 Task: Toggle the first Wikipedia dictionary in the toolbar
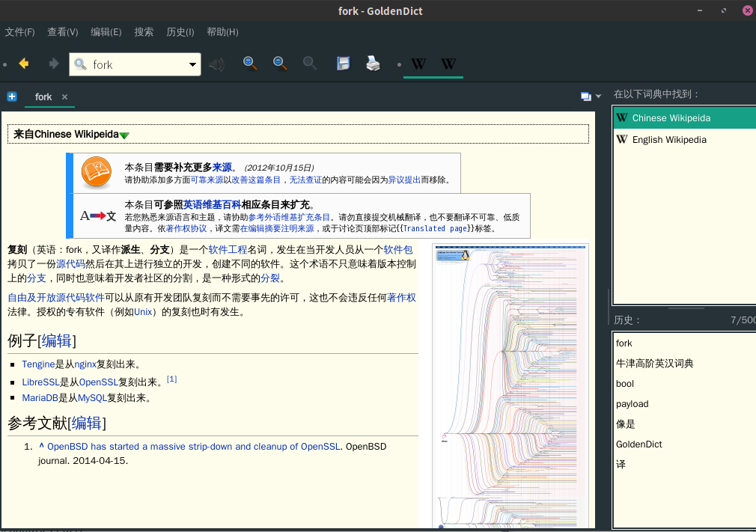point(418,64)
